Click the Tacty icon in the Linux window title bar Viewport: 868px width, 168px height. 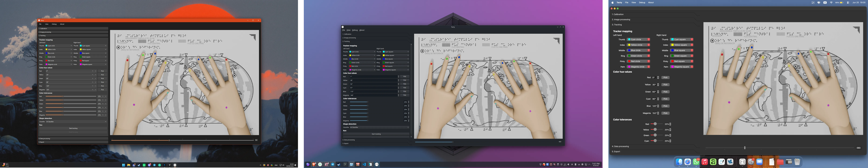[343, 27]
